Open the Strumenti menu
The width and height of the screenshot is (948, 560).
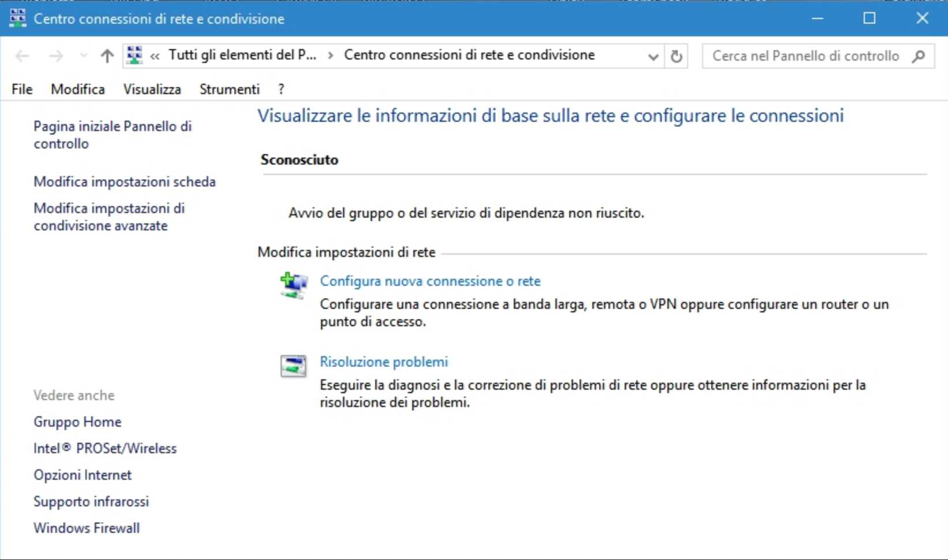click(x=230, y=89)
